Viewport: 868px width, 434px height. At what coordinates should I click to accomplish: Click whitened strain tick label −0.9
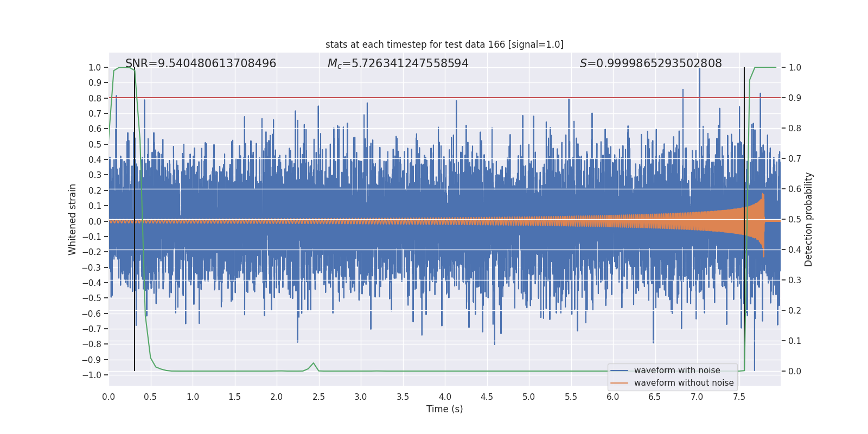pos(92,360)
